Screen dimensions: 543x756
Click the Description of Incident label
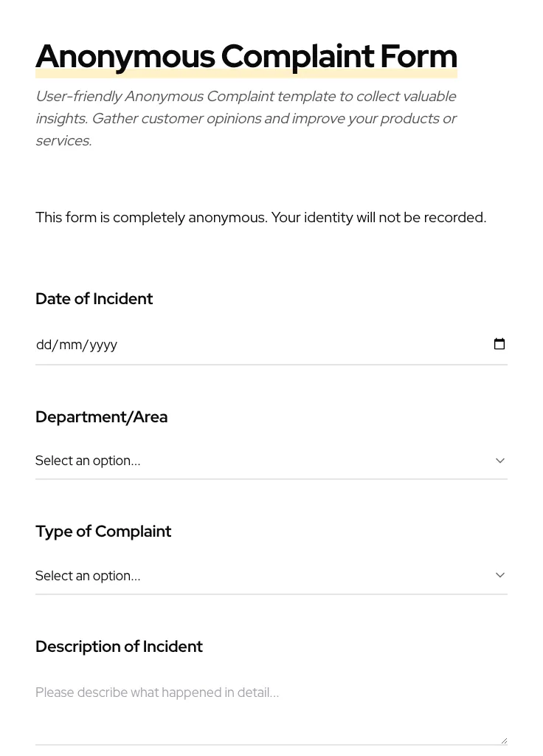tap(119, 646)
